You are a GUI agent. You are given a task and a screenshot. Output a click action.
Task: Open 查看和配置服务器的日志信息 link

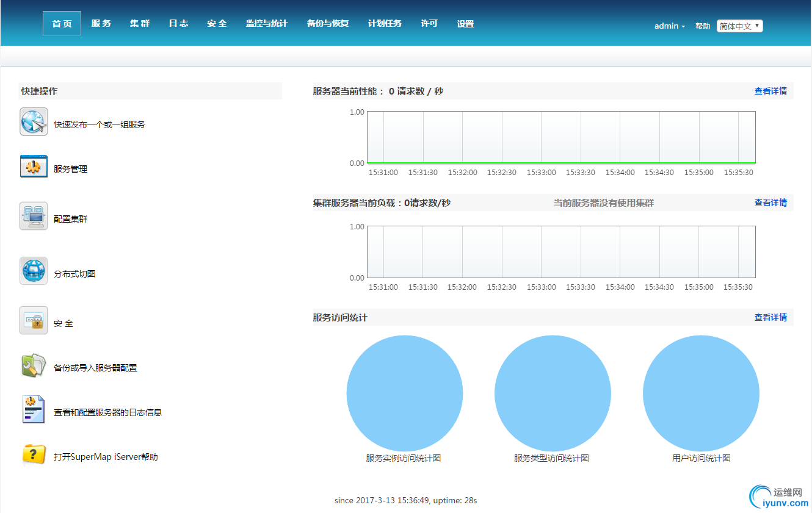[x=108, y=412]
